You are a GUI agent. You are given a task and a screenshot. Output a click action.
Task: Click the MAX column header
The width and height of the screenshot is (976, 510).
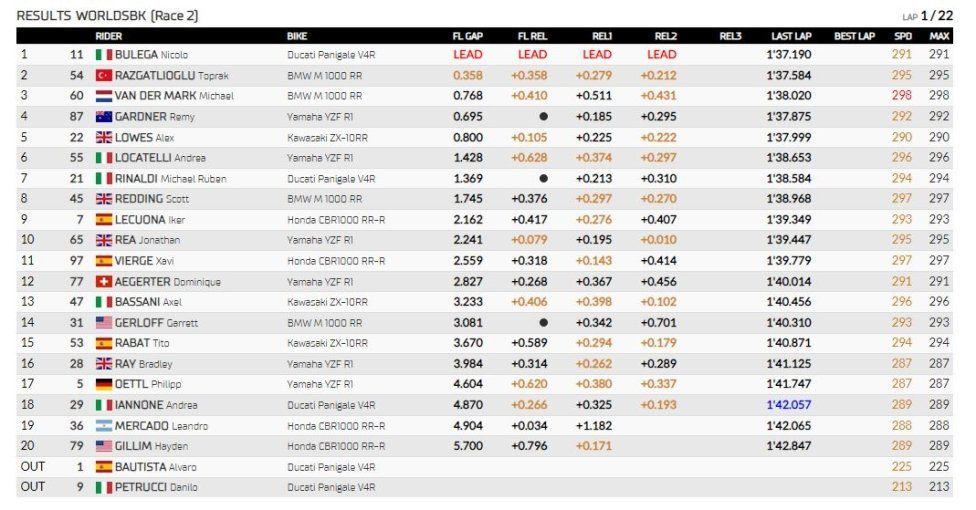pos(939,36)
